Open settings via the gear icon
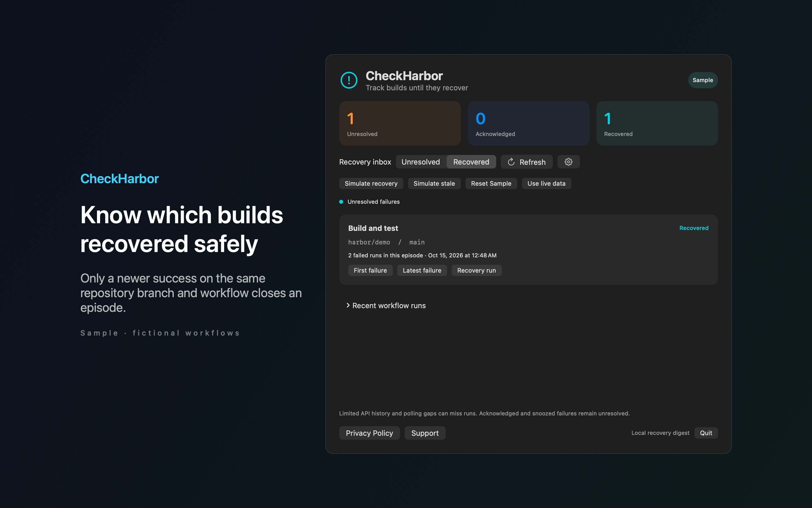812x508 pixels. pos(568,162)
